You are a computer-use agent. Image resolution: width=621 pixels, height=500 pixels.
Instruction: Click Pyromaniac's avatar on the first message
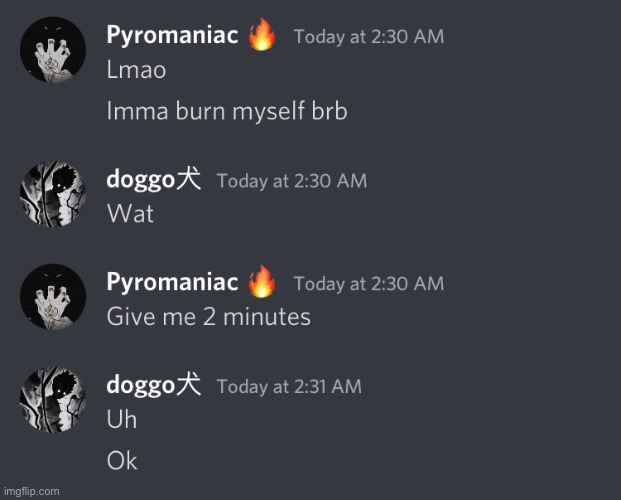pyautogui.click(x=53, y=50)
